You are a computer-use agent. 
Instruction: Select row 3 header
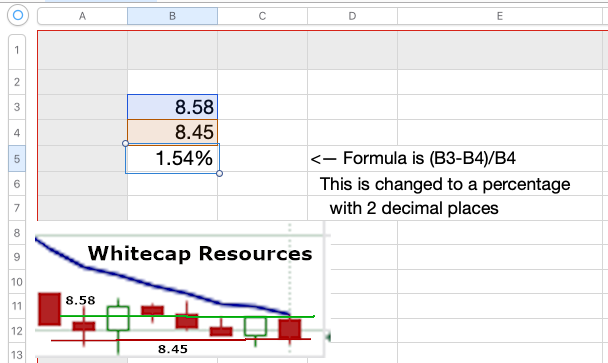[17, 107]
